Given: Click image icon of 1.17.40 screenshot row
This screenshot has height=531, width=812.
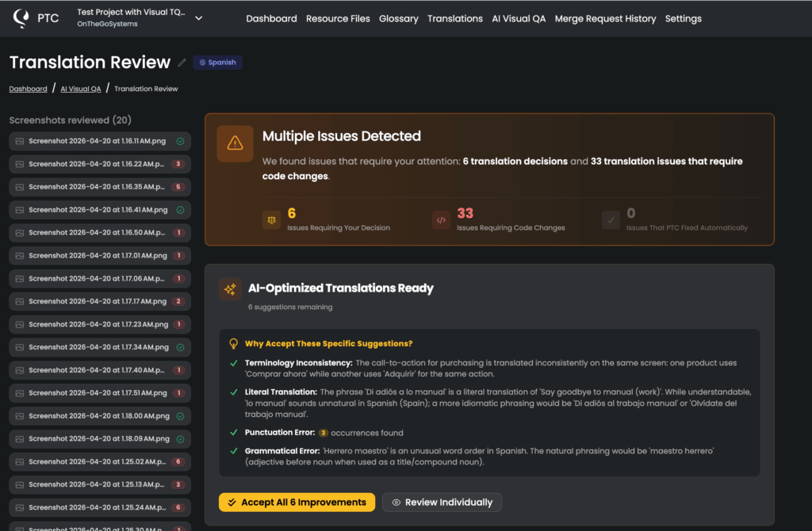Looking at the screenshot, I should tap(20, 370).
